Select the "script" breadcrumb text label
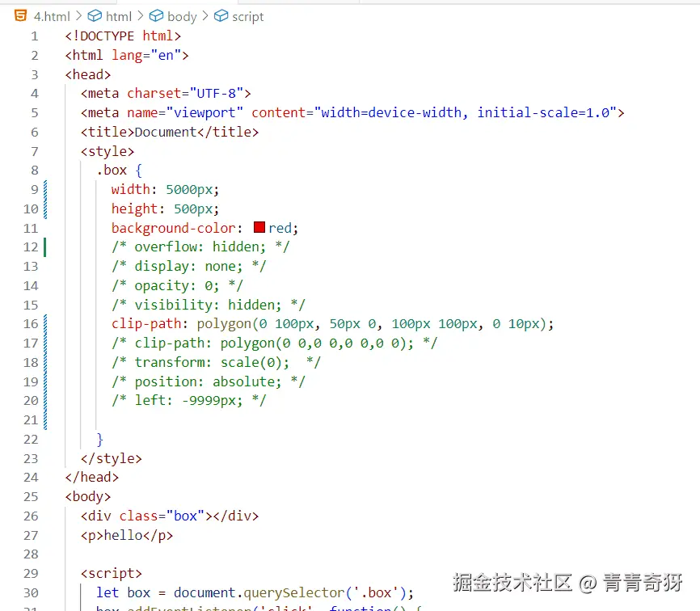The image size is (700, 611). (248, 15)
